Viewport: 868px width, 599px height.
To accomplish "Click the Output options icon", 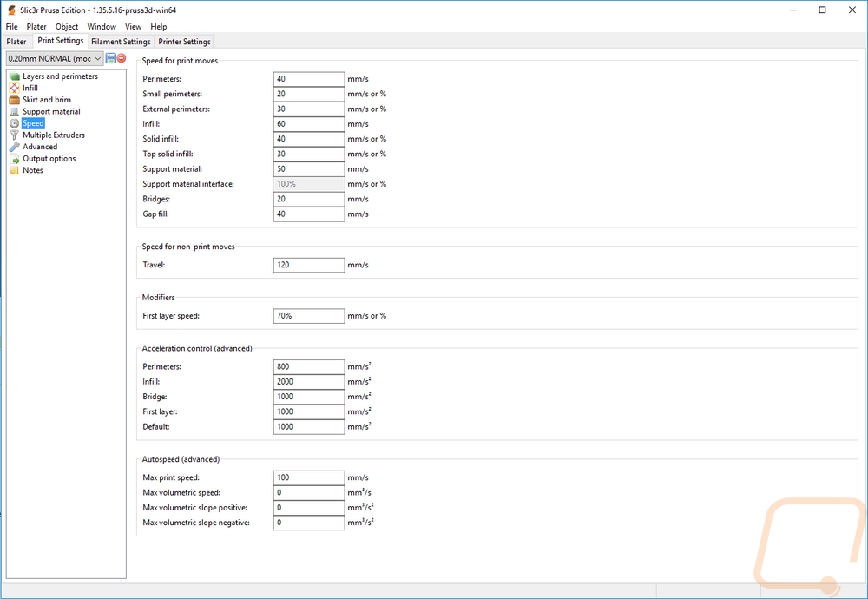I will click(x=15, y=158).
